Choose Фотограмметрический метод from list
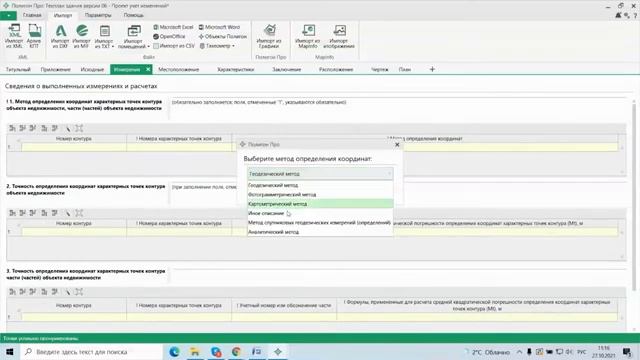 (x=320, y=195)
